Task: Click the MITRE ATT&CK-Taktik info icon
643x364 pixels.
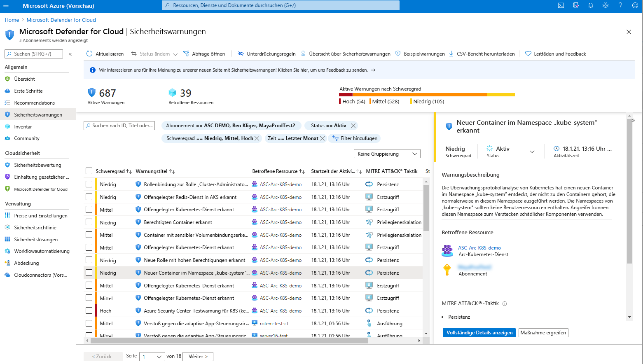Action: tap(505, 304)
